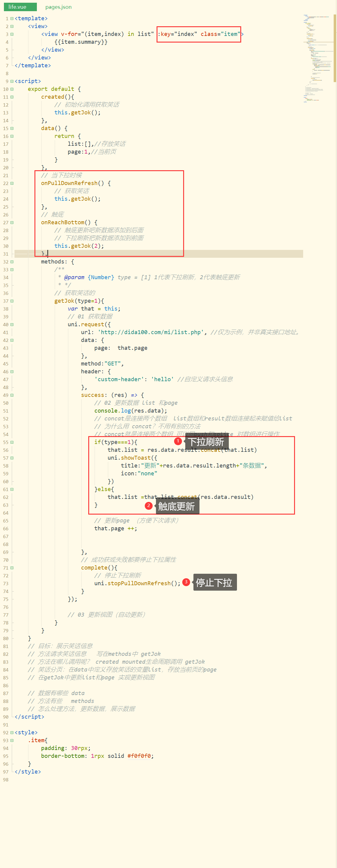
Task: Fold the header object at line 46
Action: (x=12, y=372)
